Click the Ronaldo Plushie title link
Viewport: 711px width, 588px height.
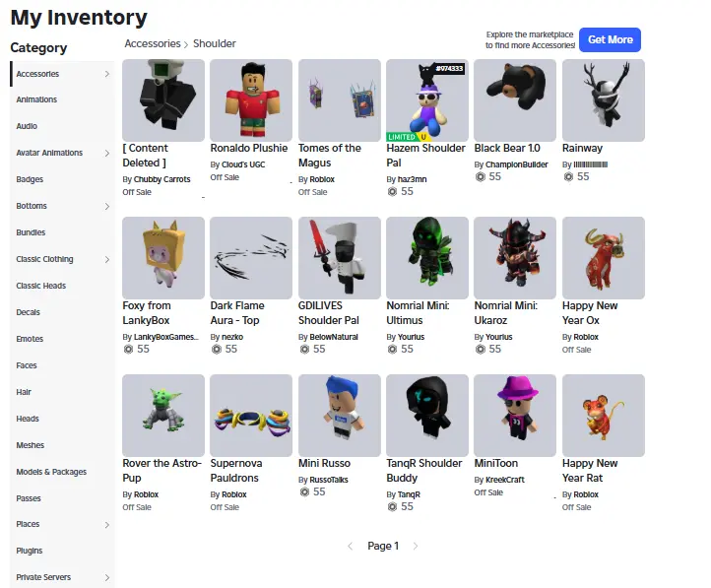pyautogui.click(x=249, y=149)
